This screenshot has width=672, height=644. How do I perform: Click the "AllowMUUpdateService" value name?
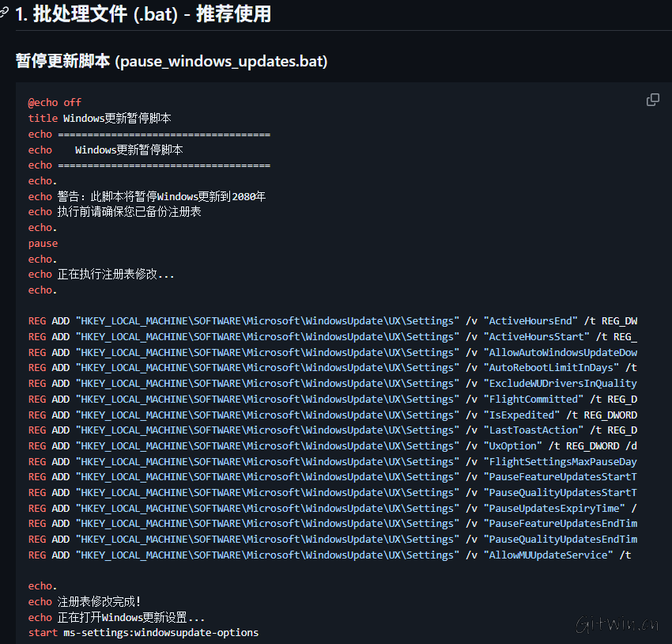(548, 555)
